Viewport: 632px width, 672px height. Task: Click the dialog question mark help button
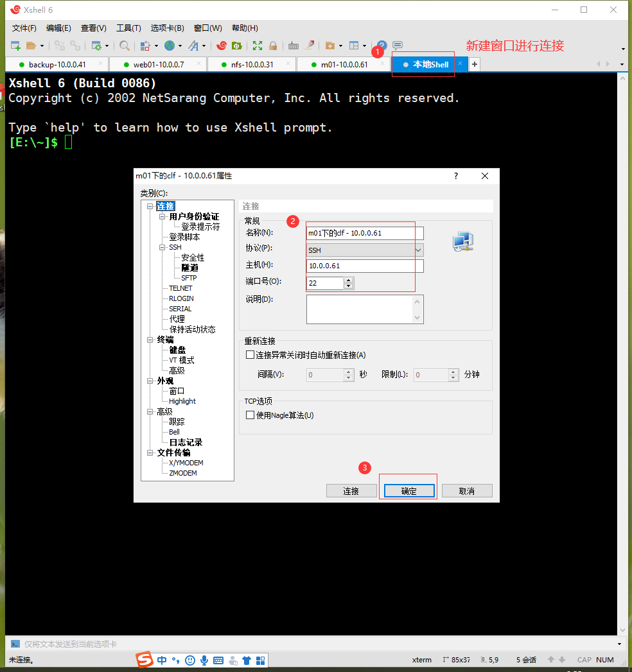tap(456, 176)
